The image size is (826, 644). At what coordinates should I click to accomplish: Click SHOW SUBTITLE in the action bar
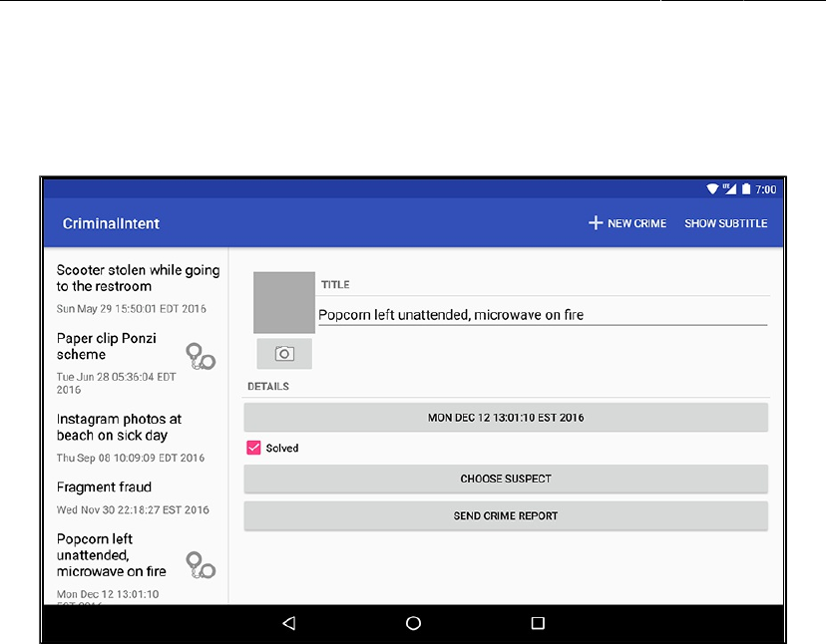[725, 223]
